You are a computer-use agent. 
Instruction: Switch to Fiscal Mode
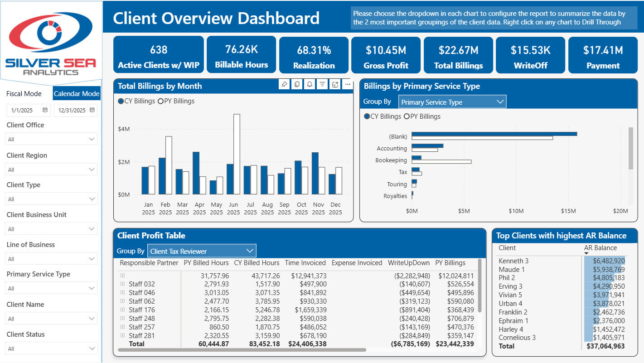24,94
